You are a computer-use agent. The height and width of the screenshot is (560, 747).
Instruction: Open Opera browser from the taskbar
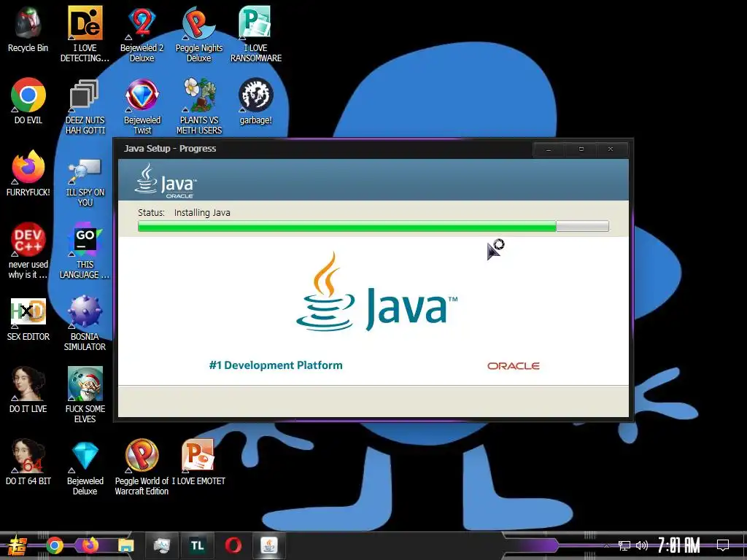pyautogui.click(x=233, y=545)
